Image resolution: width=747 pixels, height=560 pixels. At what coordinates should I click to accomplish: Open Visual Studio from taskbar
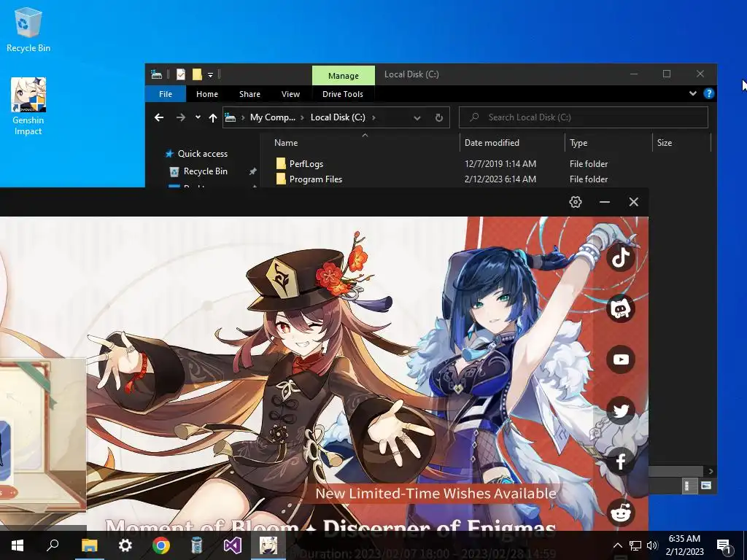(233, 545)
